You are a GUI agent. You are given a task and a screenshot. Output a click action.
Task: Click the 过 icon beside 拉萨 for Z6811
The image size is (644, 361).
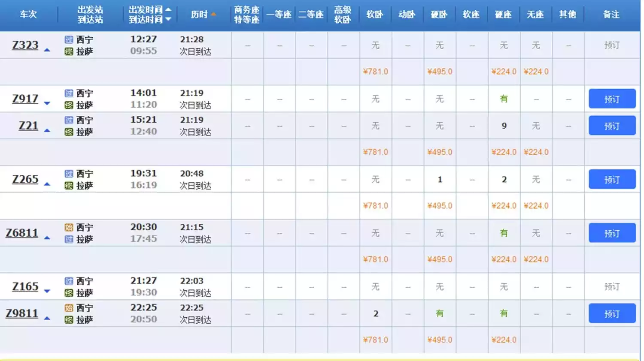click(x=69, y=239)
